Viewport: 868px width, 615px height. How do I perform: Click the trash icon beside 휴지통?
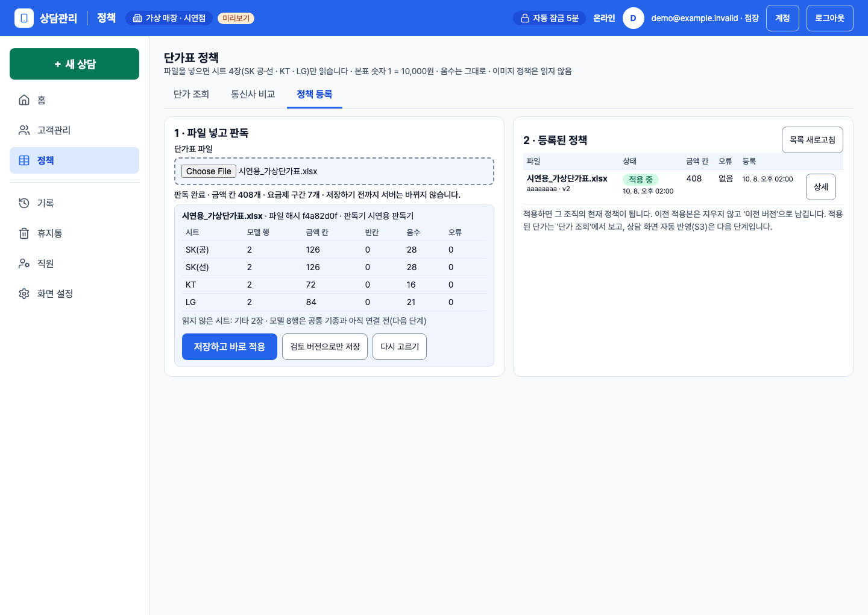[24, 233]
